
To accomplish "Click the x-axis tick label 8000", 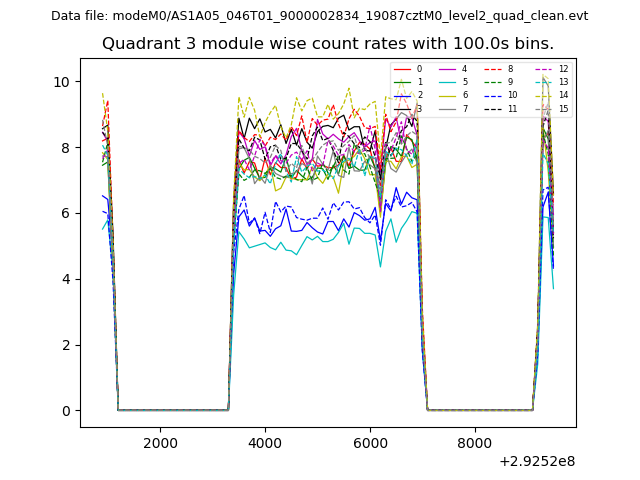I will [475, 443].
